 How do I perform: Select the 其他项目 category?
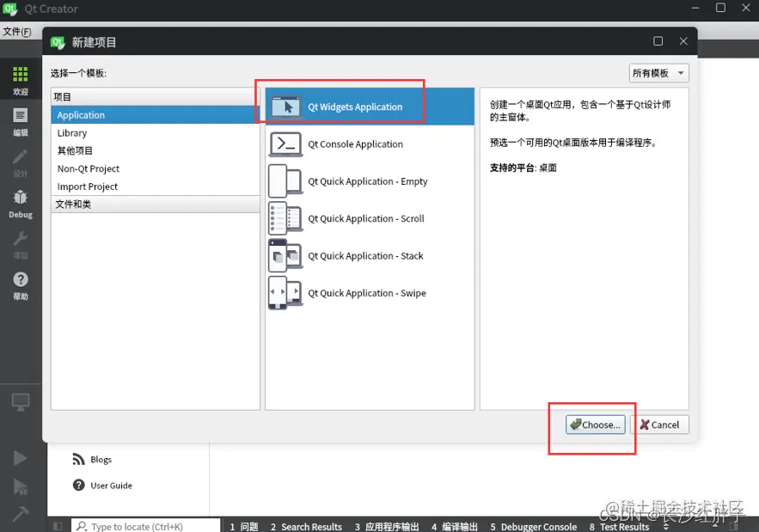pyautogui.click(x=156, y=150)
